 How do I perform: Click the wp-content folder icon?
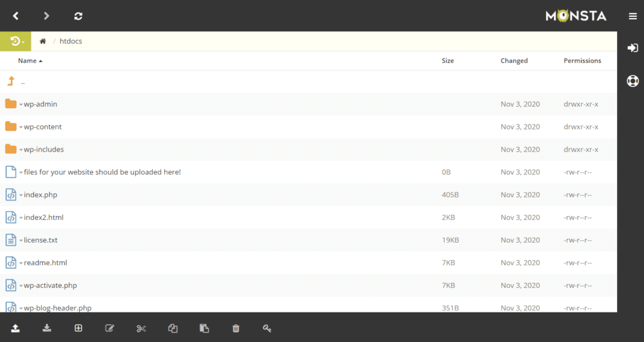pos(11,126)
